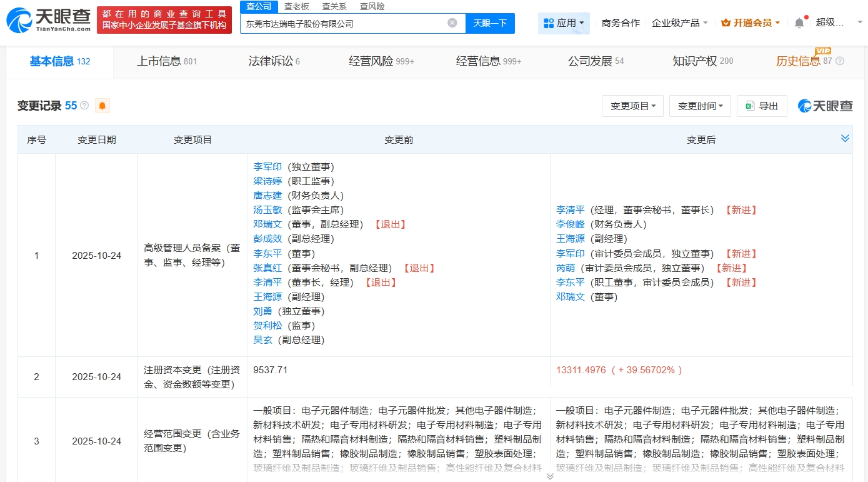Expand the 企业级产品 menu

(679, 23)
